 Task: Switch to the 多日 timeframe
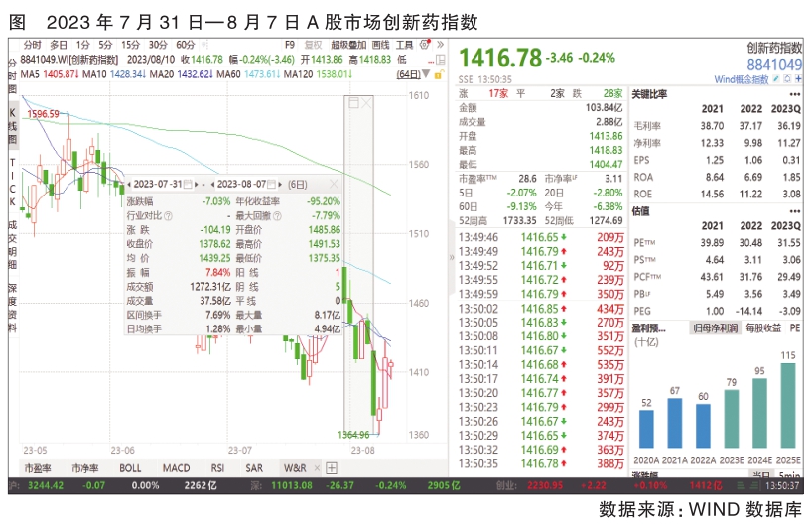coord(59,45)
